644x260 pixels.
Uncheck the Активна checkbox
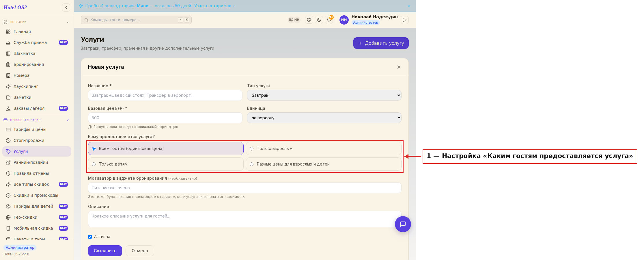click(x=90, y=237)
